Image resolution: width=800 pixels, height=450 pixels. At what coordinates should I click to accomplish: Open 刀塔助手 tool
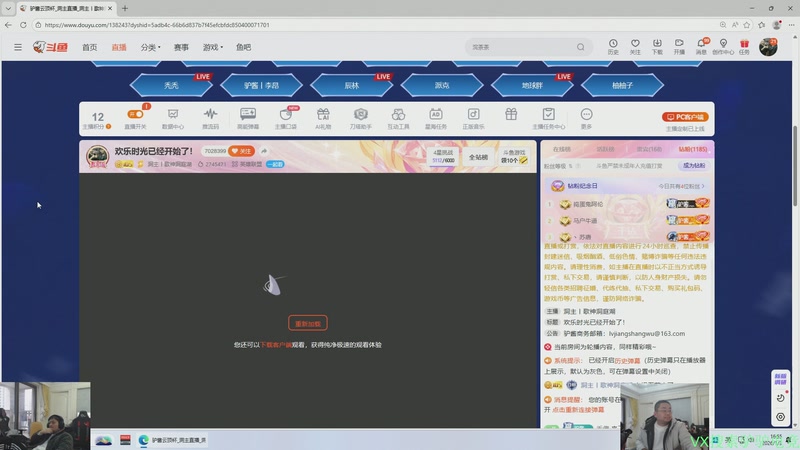(361, 119)
